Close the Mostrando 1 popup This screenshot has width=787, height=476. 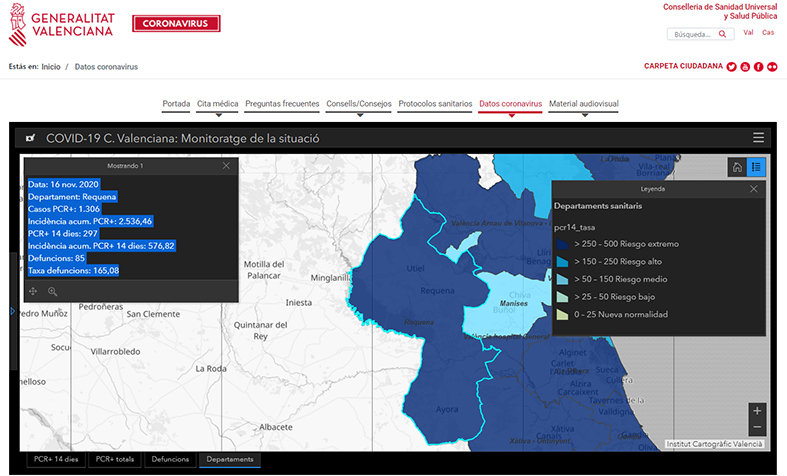click(226, 165)
